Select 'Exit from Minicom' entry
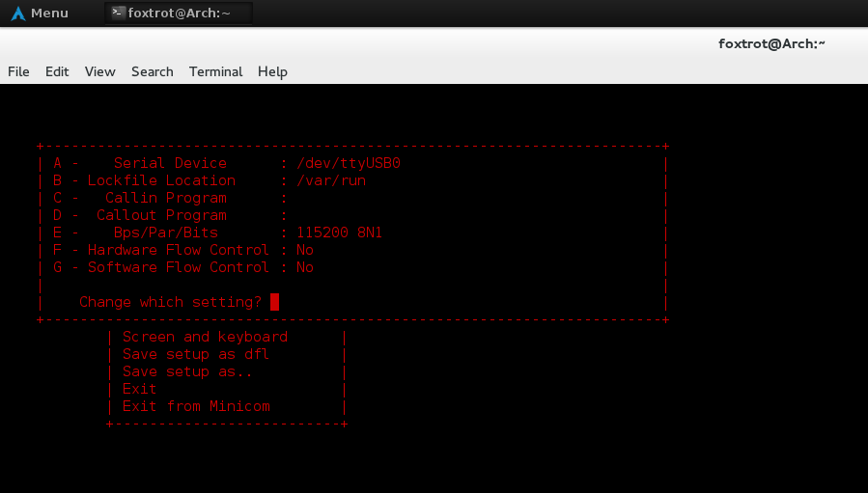The height and width of the screenshot is (493, 868). [196, 406]
